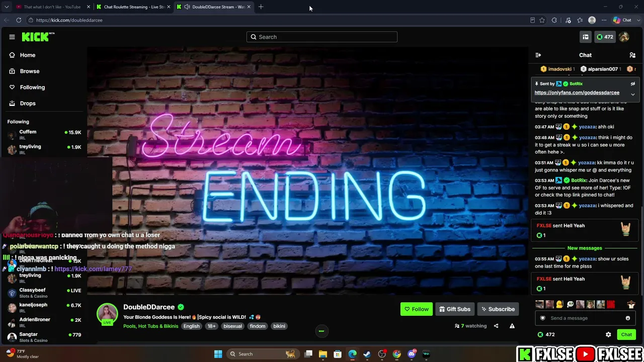This screenshot has height=362, width=644.
Task: Open the browser profile icon
Action: (x=592, y=20)
